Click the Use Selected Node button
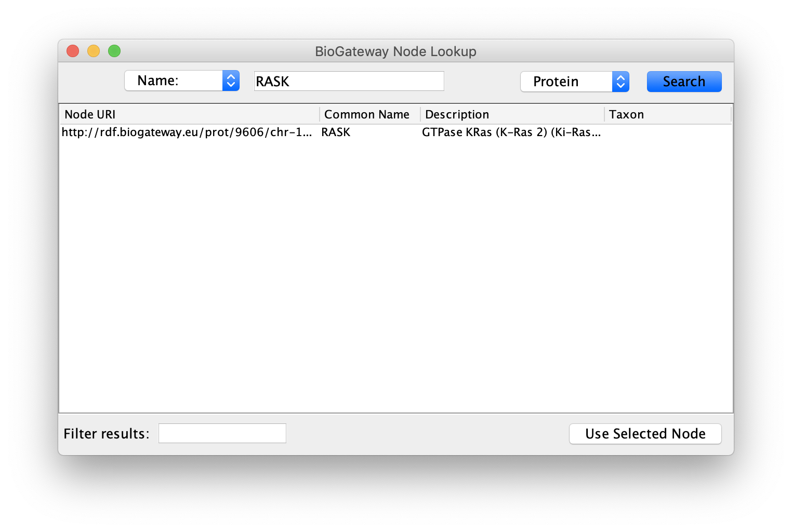This screenshot has width=792, height=532. (x=645, y=434)
